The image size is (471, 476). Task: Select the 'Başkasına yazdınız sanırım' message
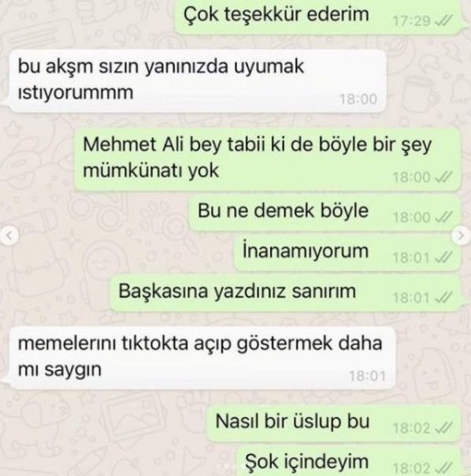tap(285, 293)
